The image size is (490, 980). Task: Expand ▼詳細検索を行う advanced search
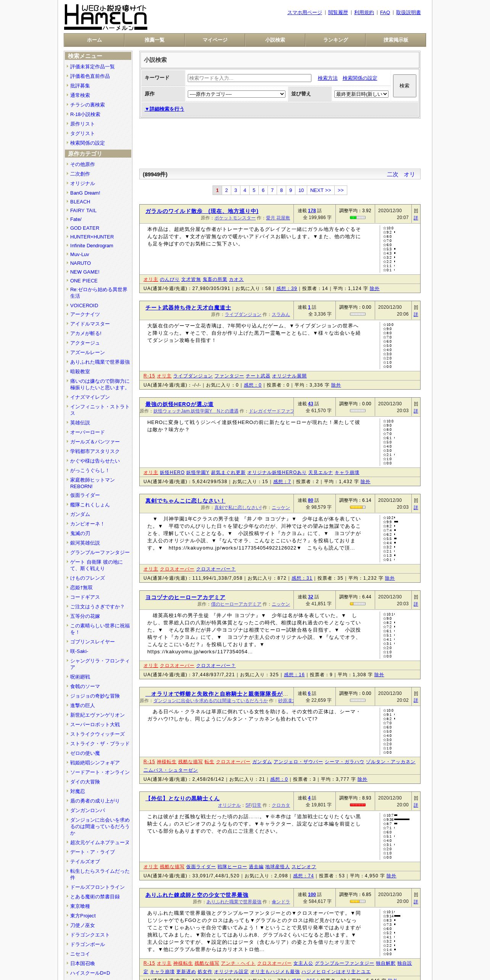point(164,109)
